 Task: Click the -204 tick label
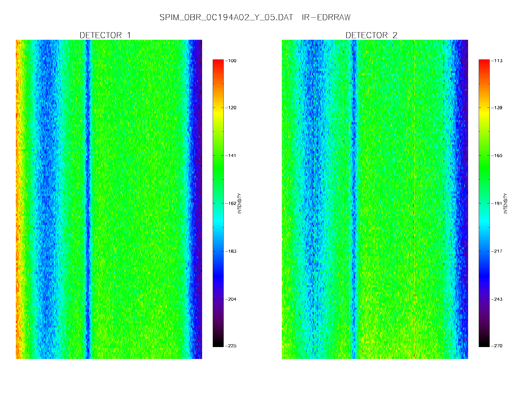click(x=231, y=299)
